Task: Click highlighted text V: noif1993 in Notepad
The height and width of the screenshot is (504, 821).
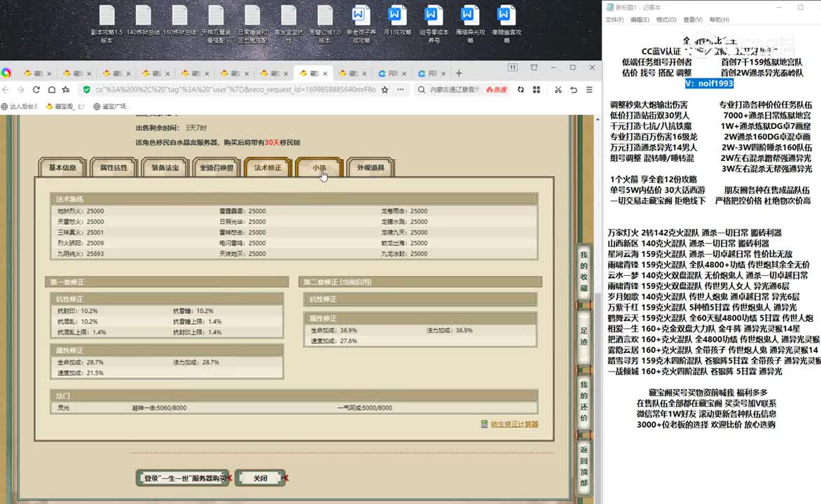Action: point(709,83)
